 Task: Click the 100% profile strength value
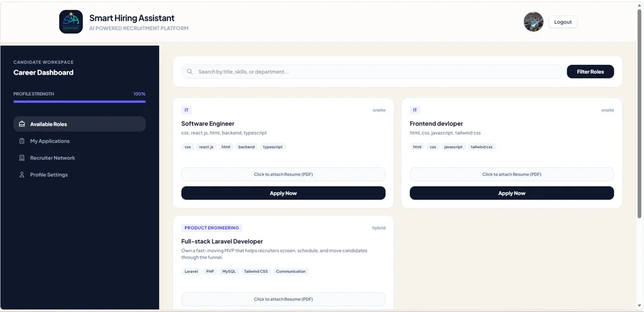(x=139, y=94)
